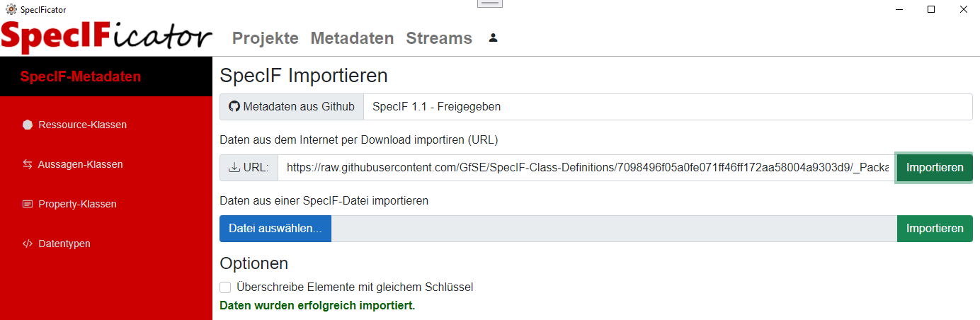Click Importieren next to the URL field

click(935, 168)
